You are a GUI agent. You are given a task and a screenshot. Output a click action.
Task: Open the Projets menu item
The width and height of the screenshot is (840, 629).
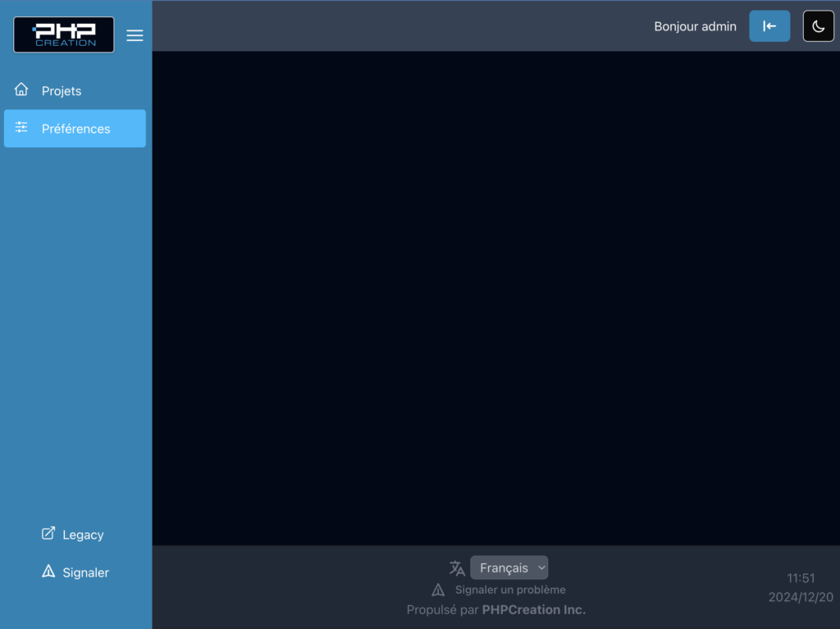pyautogui.click(x=62, y=91)
